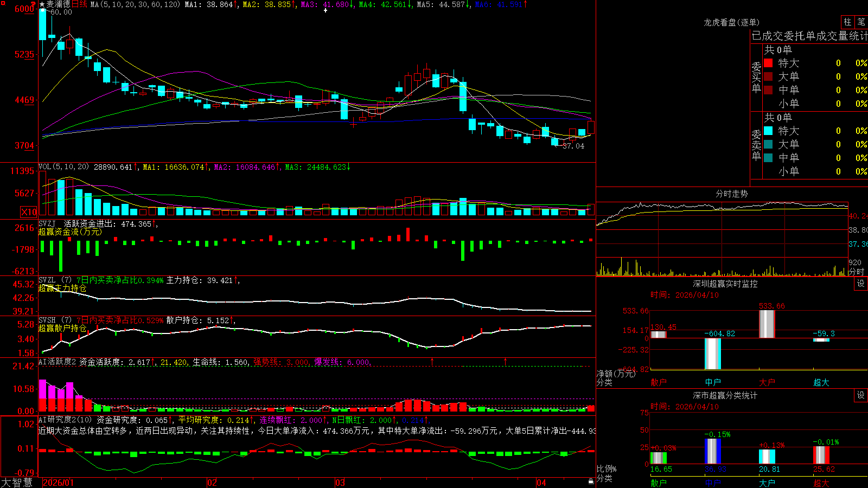This screenshot has width=868, height=488.
Task: Click the blue 36.93 percentage value
Action: 716,469
